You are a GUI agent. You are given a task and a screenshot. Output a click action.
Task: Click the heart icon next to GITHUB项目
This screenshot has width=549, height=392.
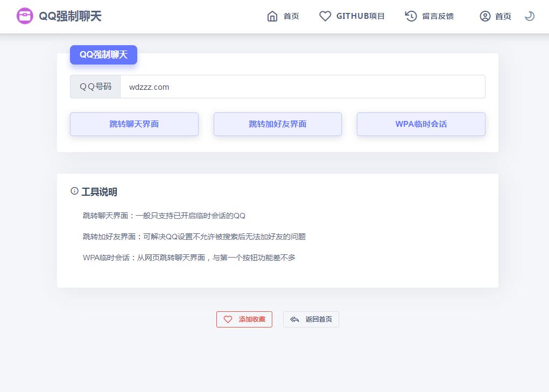[325, 16]
